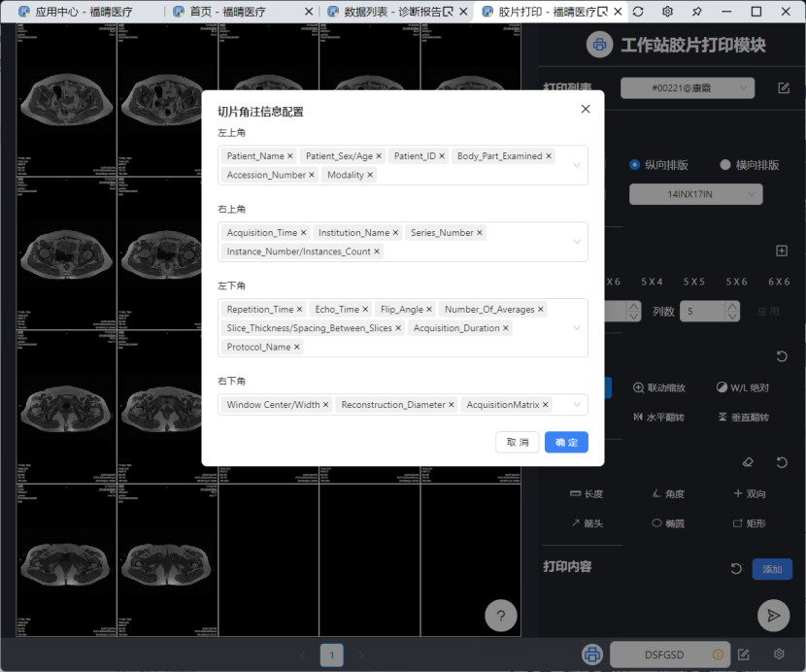Open settings gear in the bottom bar

pyautogui.click(x=778, y=655)
